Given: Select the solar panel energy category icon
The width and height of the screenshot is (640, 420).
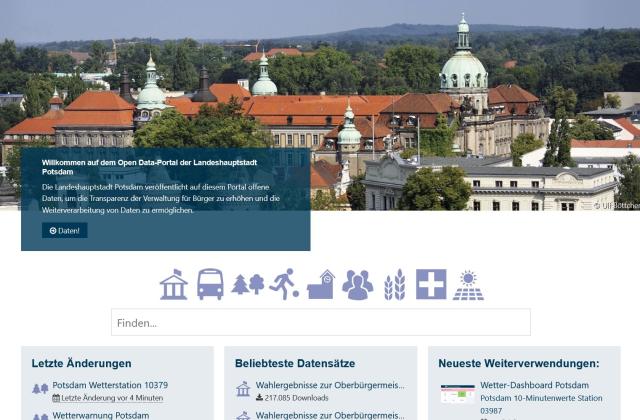Looking at the screenshot, I should (468, 285).
